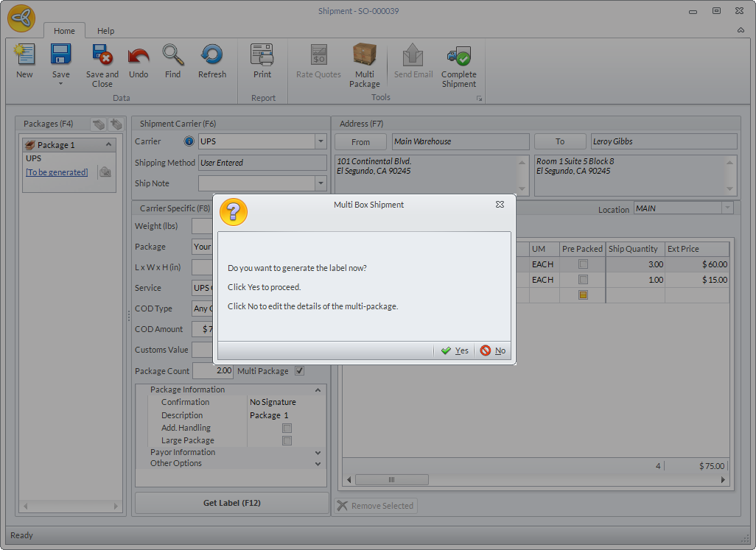Uncheck the Multi Package checkbox
The width and height of the screenshot is (756, 550).
tap(299, 371)
